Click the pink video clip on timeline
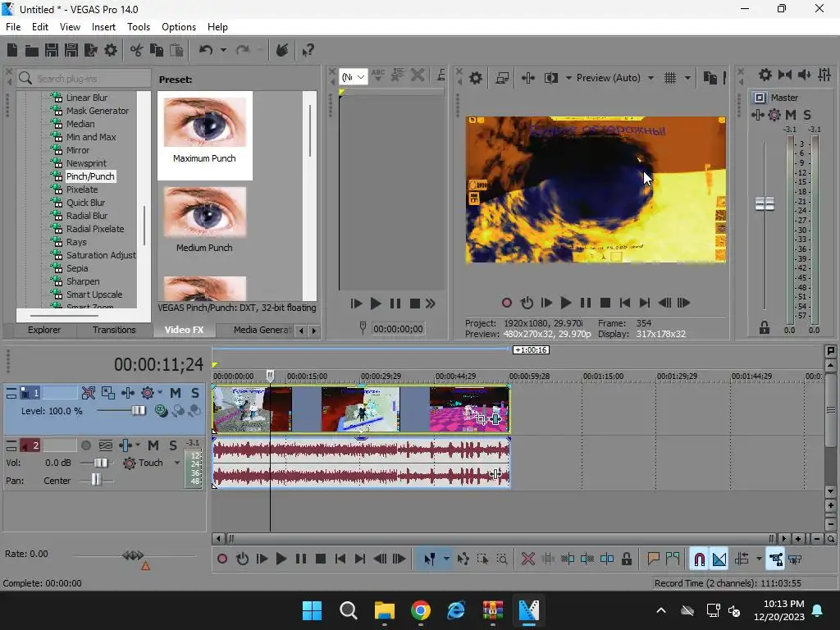840x630 pixels. point(469,409)
